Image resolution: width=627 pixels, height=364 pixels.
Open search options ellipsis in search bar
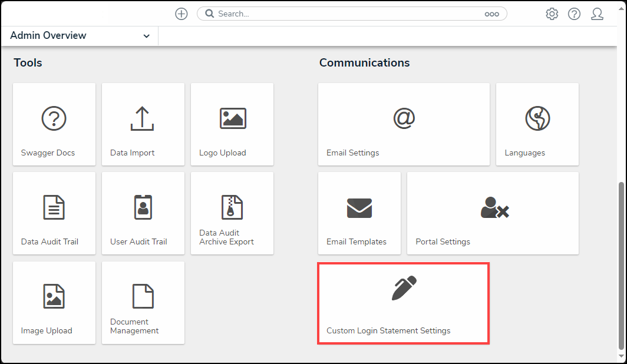coord(491,14)
